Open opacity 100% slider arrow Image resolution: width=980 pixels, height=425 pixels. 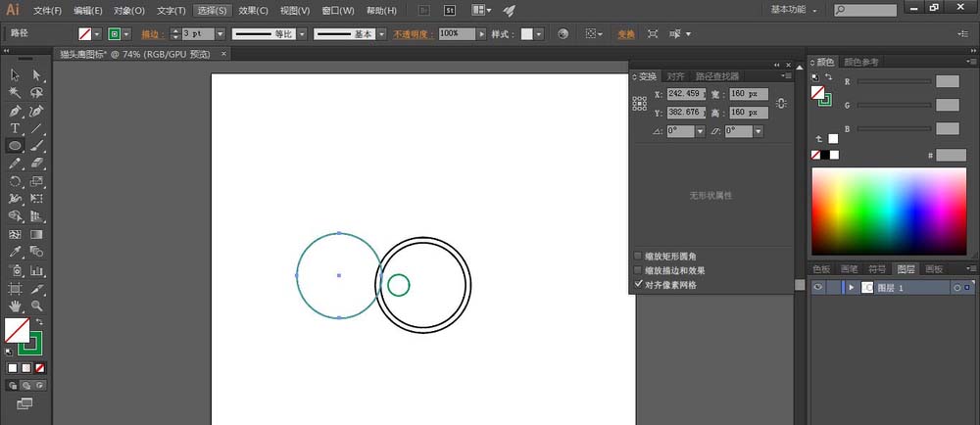click(x=481, y=34)
